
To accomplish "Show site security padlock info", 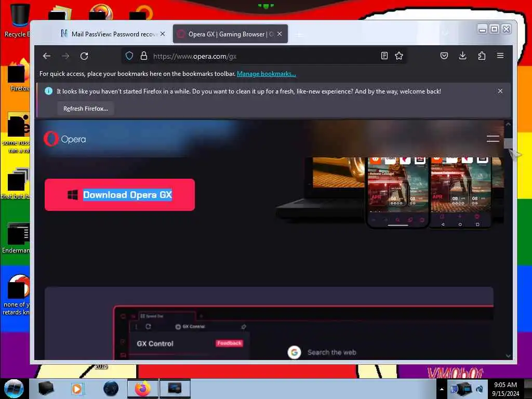I will (x=144, y=56).
